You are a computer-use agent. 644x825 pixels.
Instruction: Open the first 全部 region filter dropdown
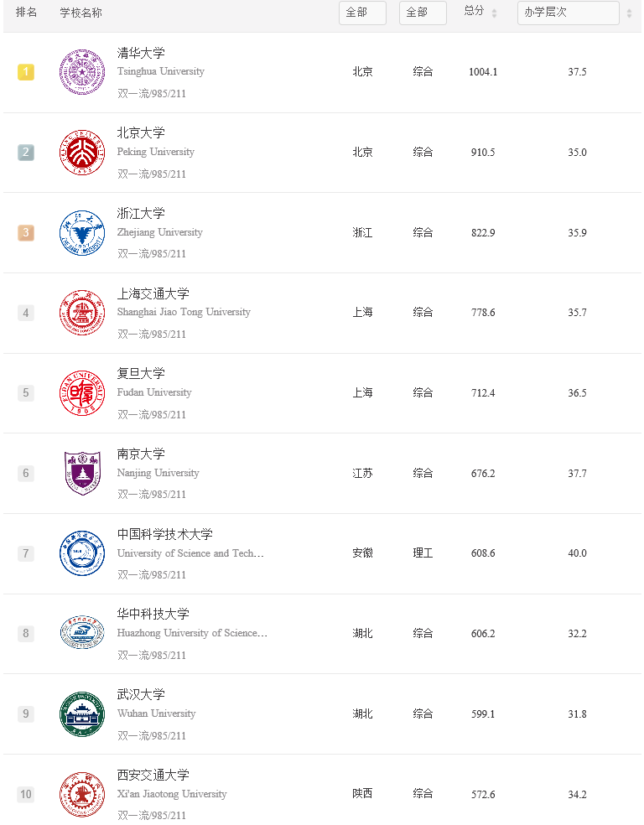[x=362, y=13]
